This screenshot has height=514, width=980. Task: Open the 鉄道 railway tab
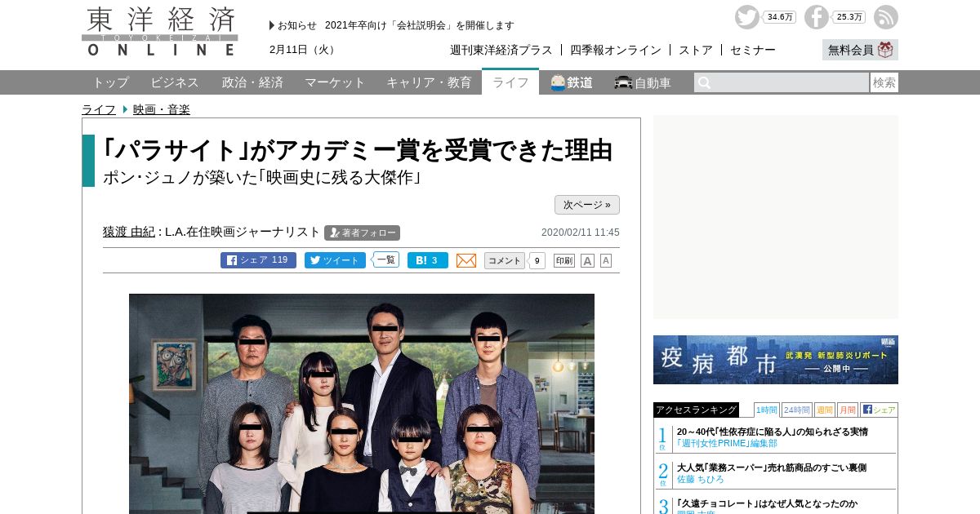tap(572, 82)
